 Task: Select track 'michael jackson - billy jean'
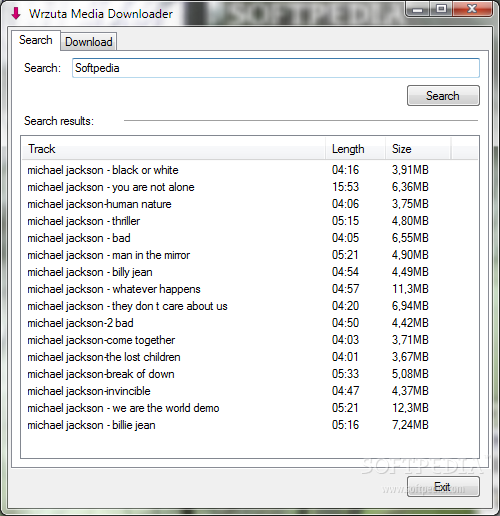[90, 272]
